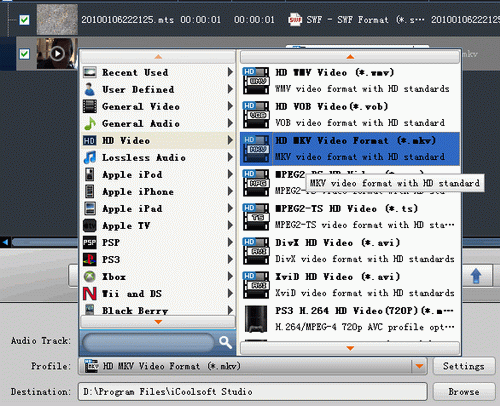The image size is (500, 406).
Task: Open the Apple iPhone category
Action: (x=158, y=191)
